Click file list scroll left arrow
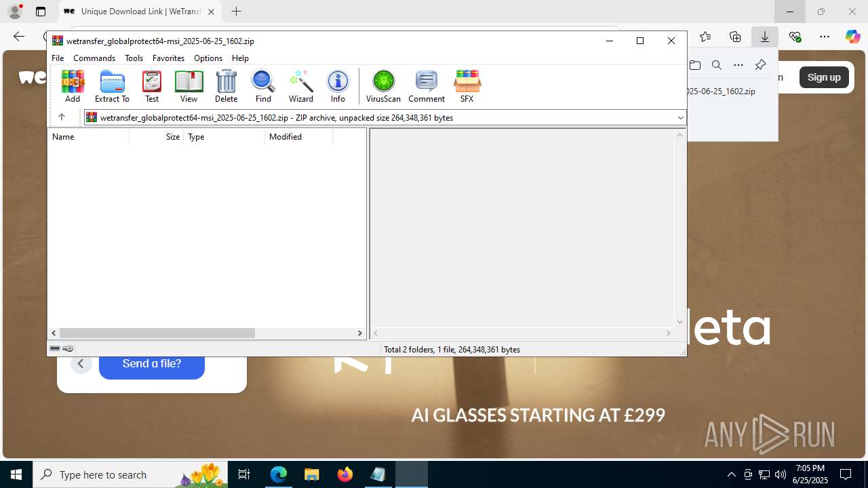 tap(54, 333)
